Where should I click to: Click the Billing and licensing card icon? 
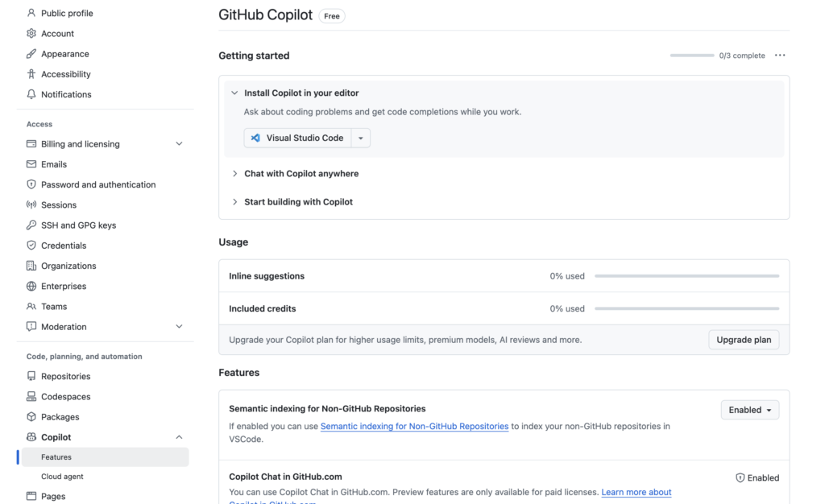31,143
